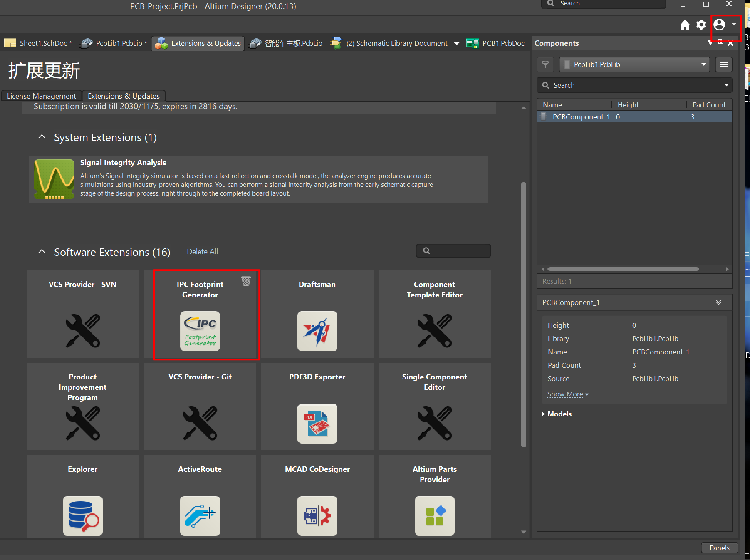Image resolution: width=750 pixels, height=560 pixels.
Task: Click the VCS Provider - SVN tools icon
Action: pyautogui.click(x=83, y=331)
